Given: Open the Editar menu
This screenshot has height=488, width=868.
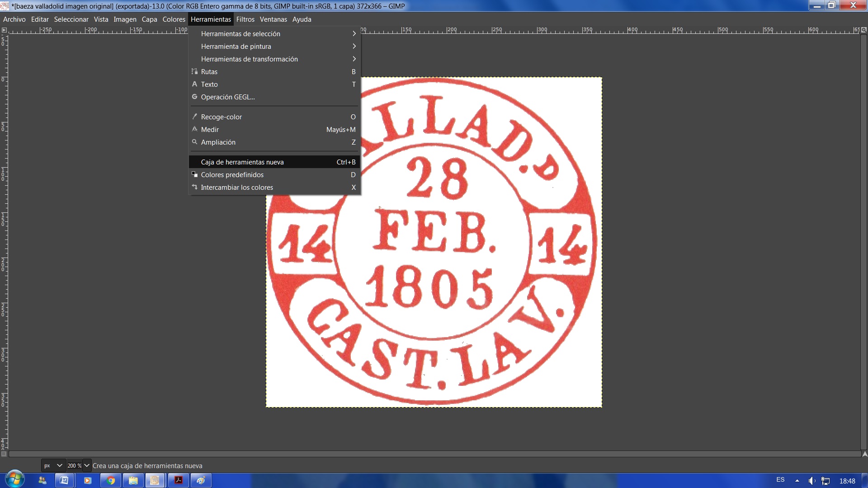Looking at the screenshot, I should 40,19.
